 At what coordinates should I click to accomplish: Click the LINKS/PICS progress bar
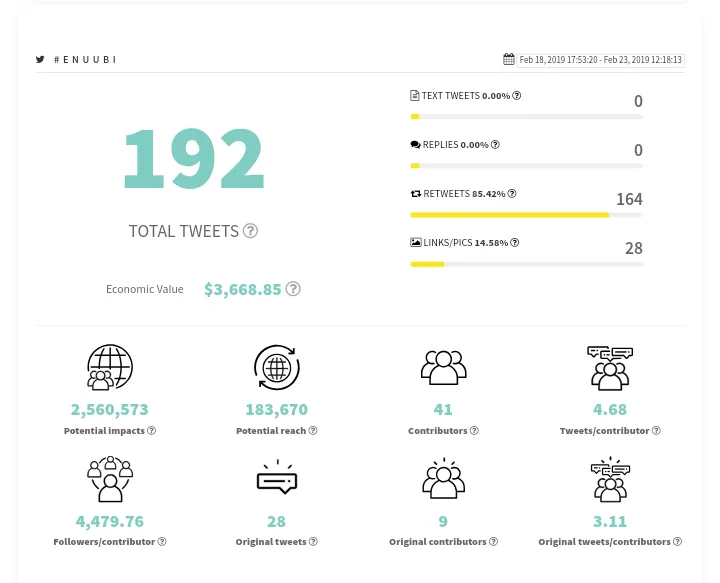(x=527, y=264)
